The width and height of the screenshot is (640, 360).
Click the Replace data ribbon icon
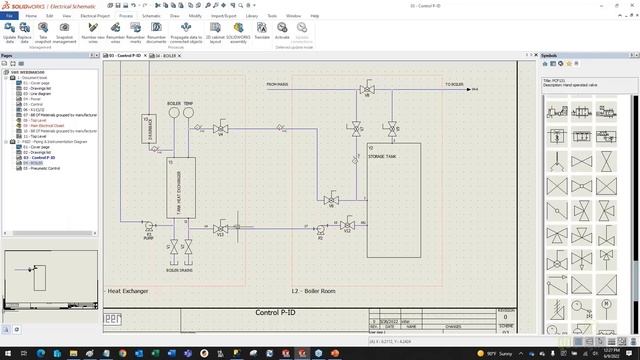[x=24, y=32]
